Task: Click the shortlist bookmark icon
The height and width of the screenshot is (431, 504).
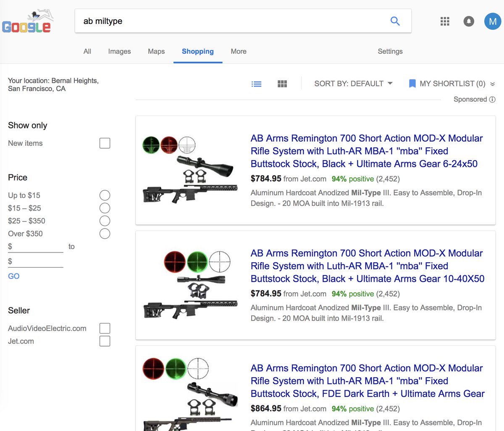Action: tap(412, 84)
